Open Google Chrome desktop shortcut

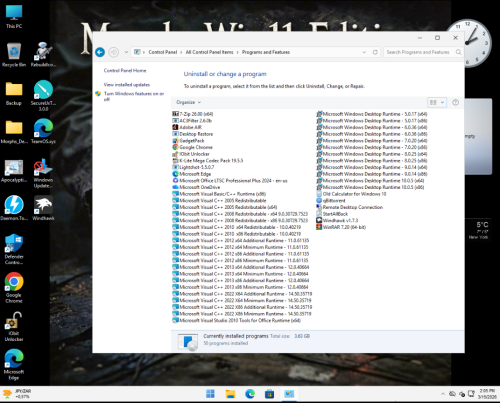pyautogui.click(x=14, y=288)
